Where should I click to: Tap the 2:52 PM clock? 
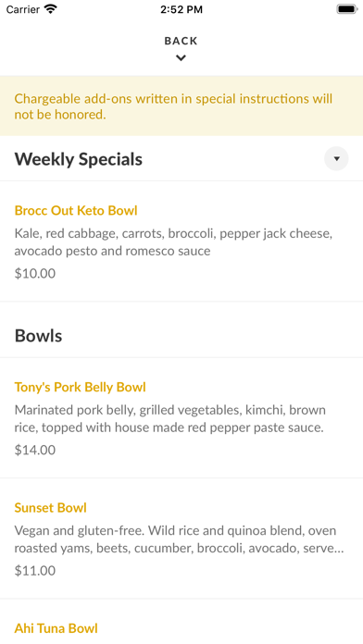(x=181, y=9)
